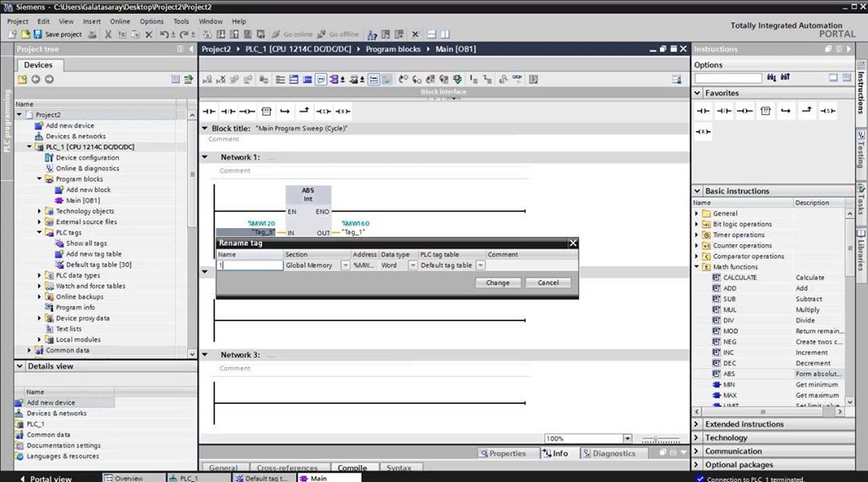
Task: Click the ABS instruction icon in Math functions
Action: tap(716, 374)
